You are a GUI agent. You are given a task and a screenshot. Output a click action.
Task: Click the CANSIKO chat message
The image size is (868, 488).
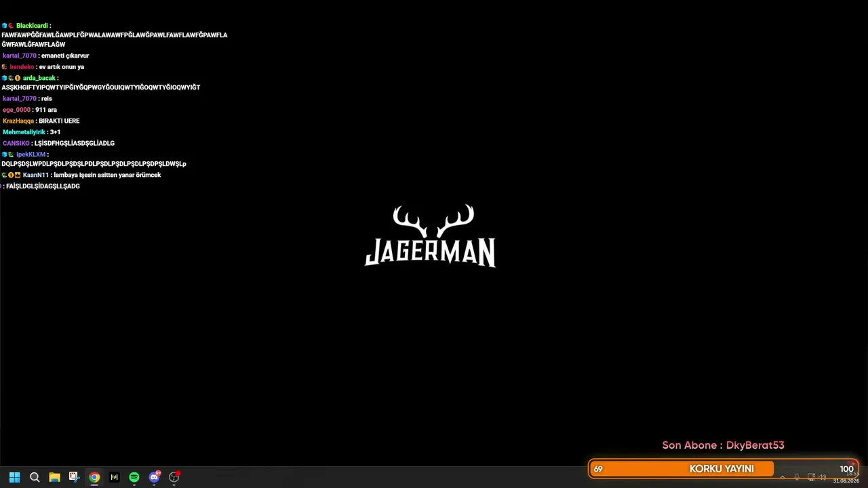pos(58,143)
